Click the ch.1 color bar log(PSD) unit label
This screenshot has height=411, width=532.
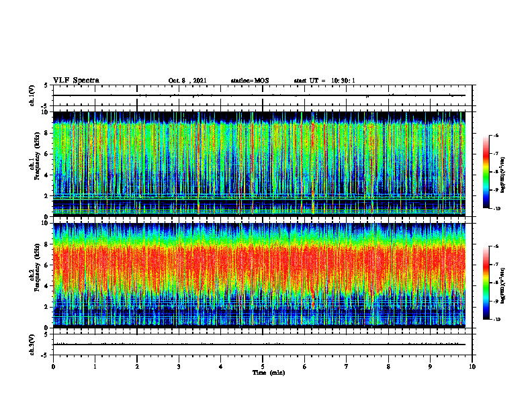503,175
